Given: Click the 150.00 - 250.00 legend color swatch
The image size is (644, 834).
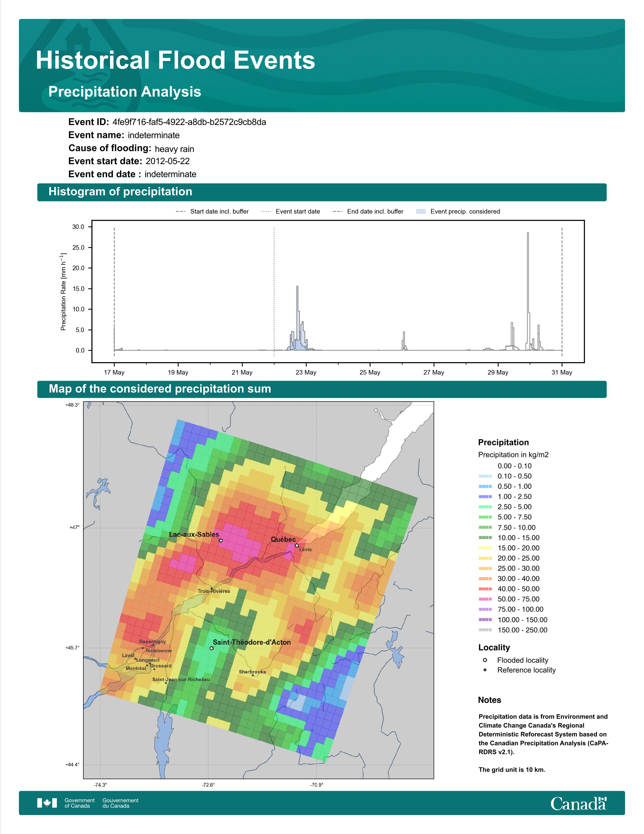Looking at the screenshot, I should click(x=485, y=631).
